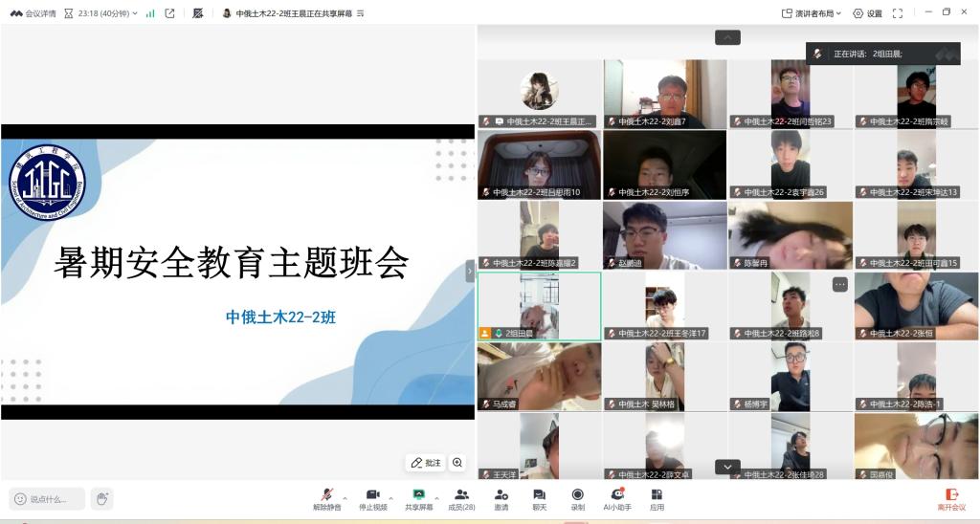This screenshot has width=980, height=524.
Task: Start recording (录制) the meeting
Action: coord(577,497)
